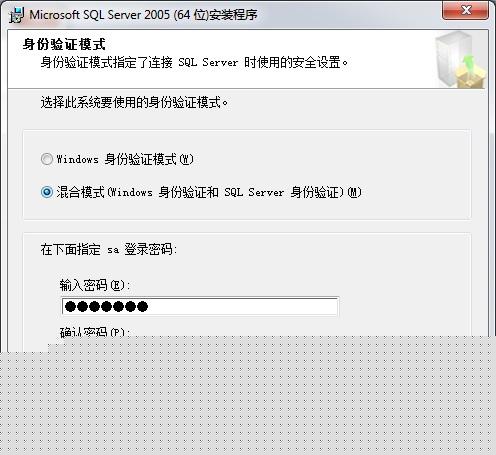The height and width of the screenshot is (455, 496).
Task: Focus the 输入密码 password field
Action: [200, 306]
